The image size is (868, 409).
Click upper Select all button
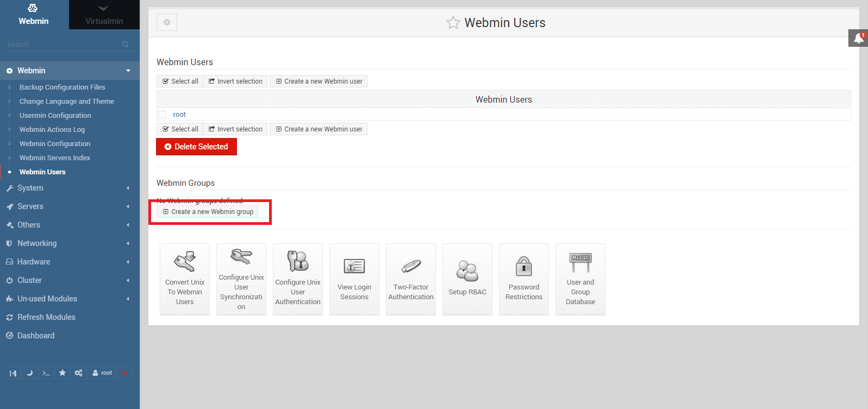click(x=180, y=81)
